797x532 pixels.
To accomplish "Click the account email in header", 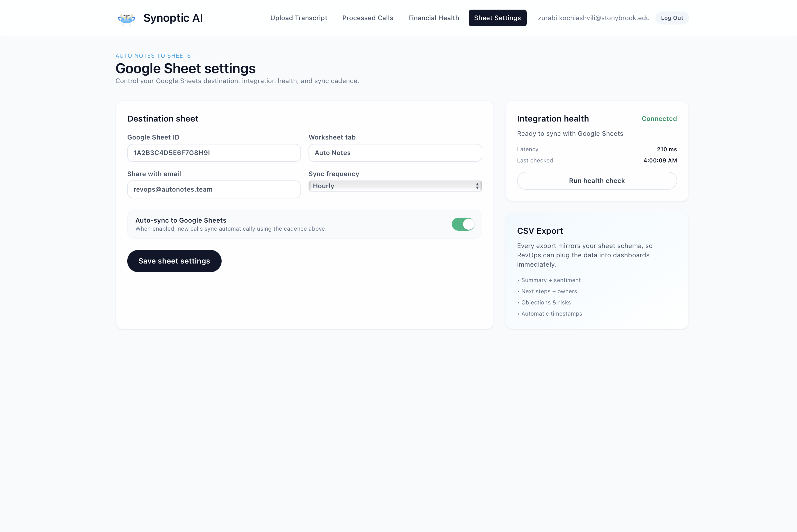I will tap(593, 18).
